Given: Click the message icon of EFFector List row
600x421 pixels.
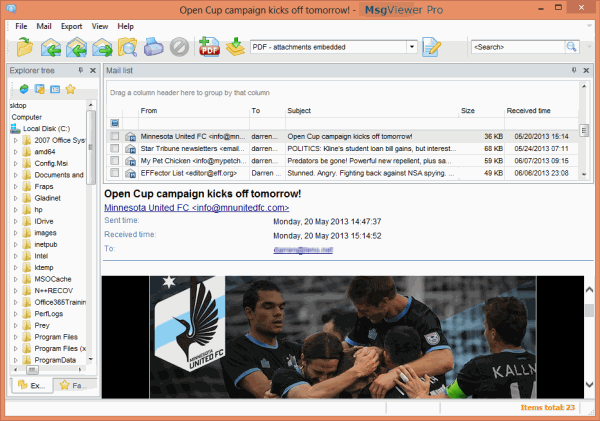Looking at the screenshot, I should [130, 173].
